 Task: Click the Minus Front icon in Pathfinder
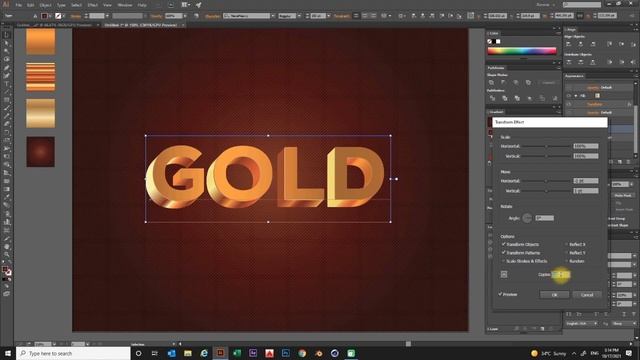504,83
